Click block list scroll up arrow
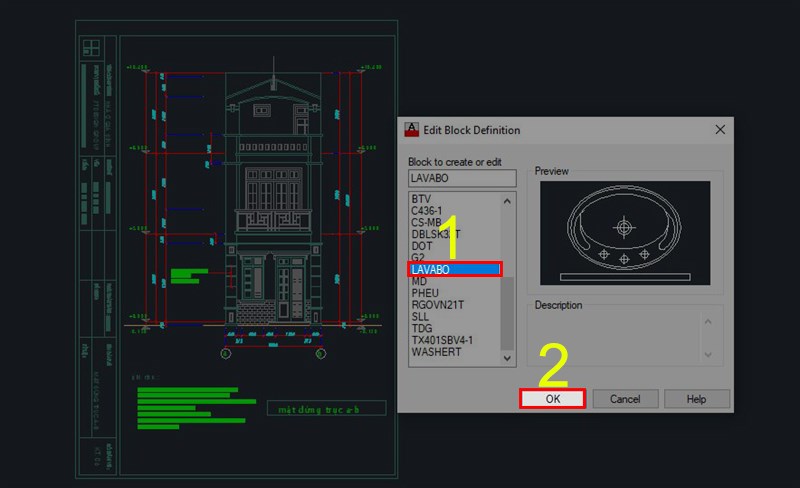Screen dimensions: 800x488 (x=507, y=201)
